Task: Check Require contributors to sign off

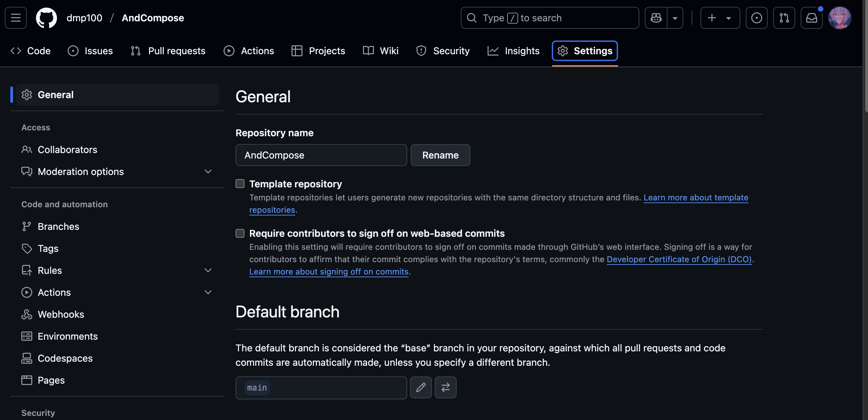Action: [x=240, y=233]
